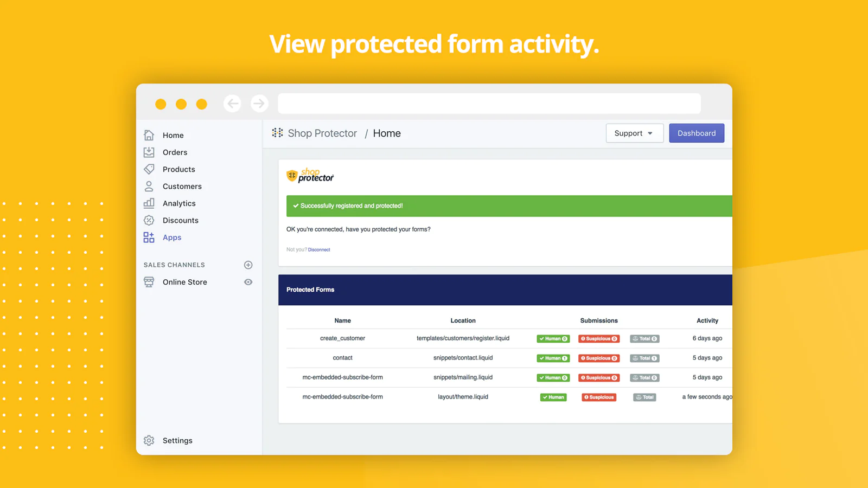Click the Activity column header
The image size is (868, 488).
707,321
